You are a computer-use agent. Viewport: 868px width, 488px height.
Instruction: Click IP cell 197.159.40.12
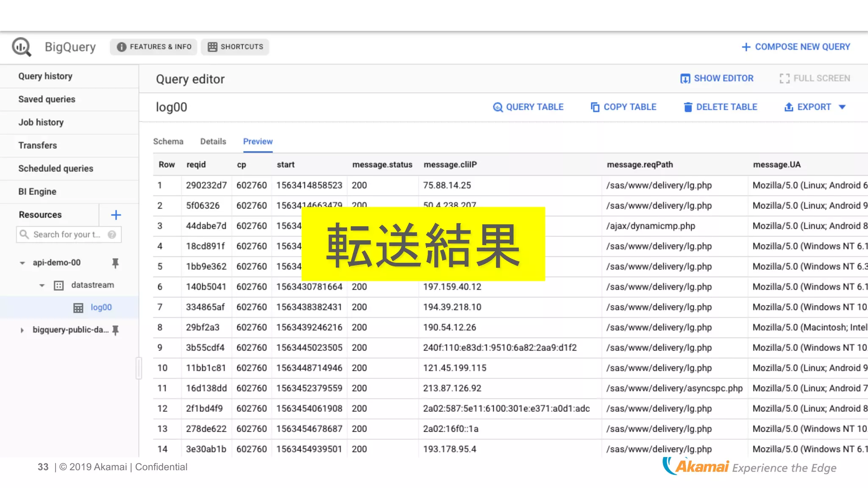point(452,287)
